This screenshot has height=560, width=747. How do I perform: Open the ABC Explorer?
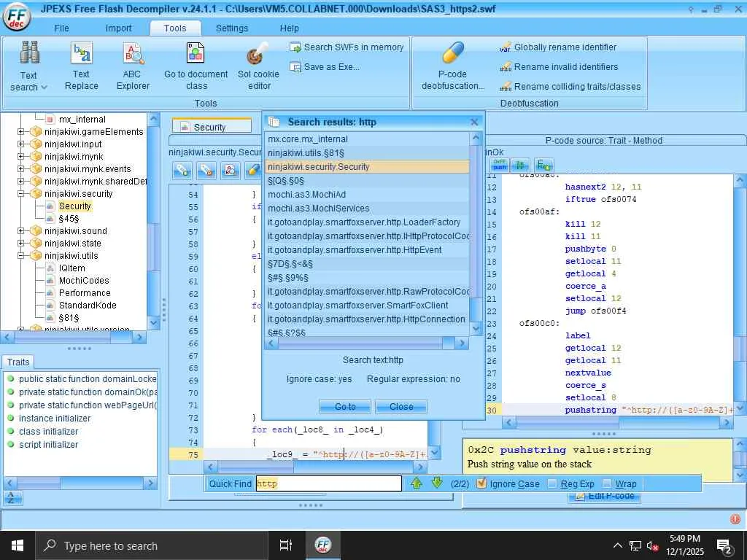coord(132,67)
